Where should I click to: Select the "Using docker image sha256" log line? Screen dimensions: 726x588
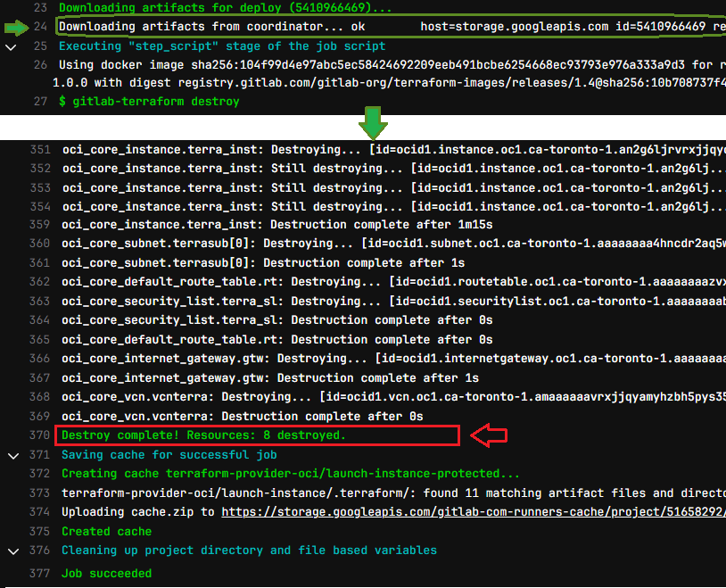coord(392,65)
